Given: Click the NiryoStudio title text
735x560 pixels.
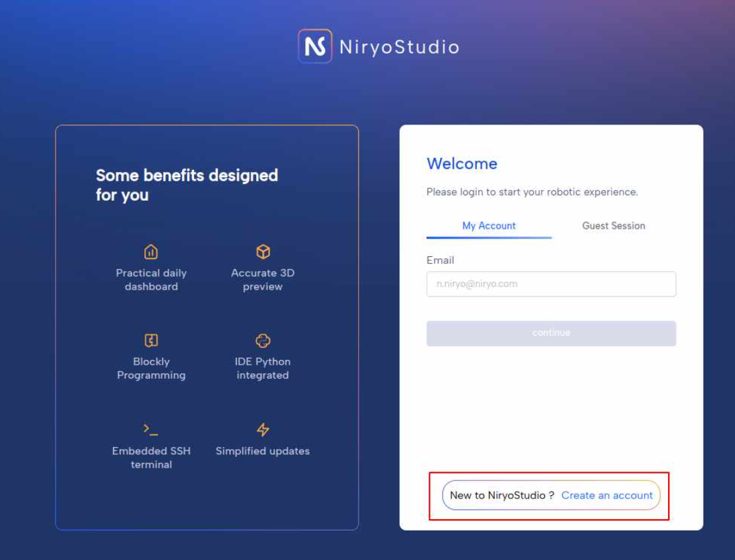Looking at the screenshot, I should (x=399, y=47).
